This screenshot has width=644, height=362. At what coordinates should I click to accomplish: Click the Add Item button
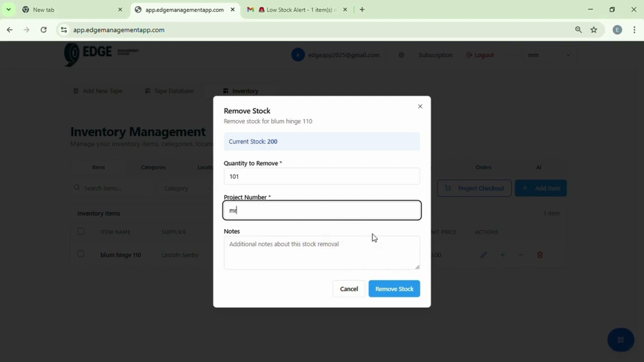coord(541,188)
